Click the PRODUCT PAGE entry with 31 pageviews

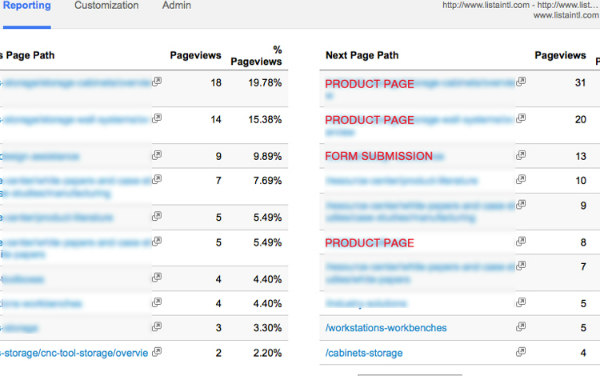(370, 84)
